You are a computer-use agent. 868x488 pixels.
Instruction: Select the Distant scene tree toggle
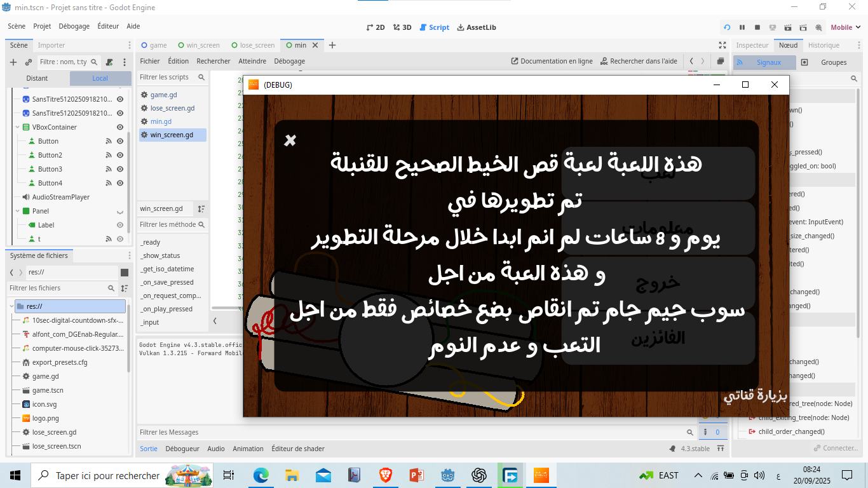pos(37,78)
